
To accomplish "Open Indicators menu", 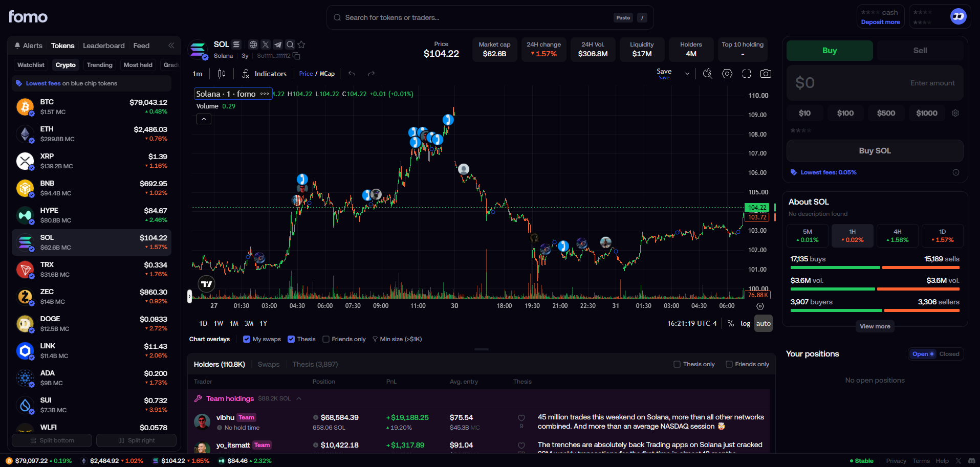I will (264, 74).
